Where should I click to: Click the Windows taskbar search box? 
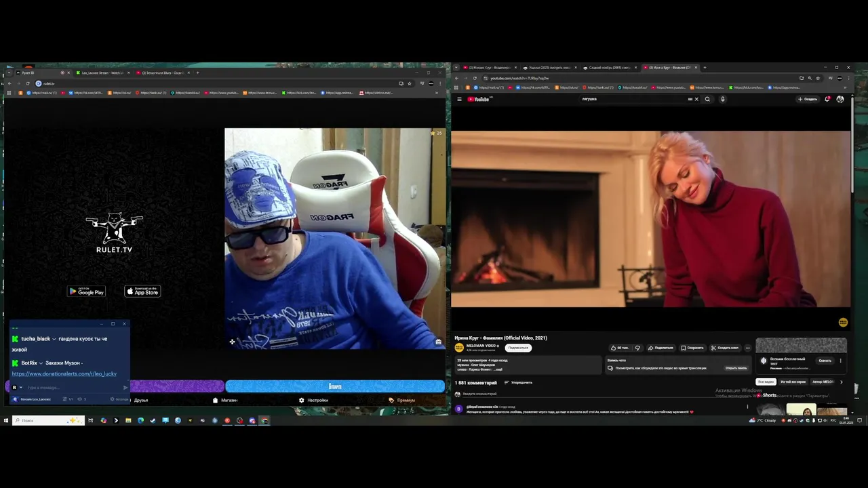click(48, 420)
